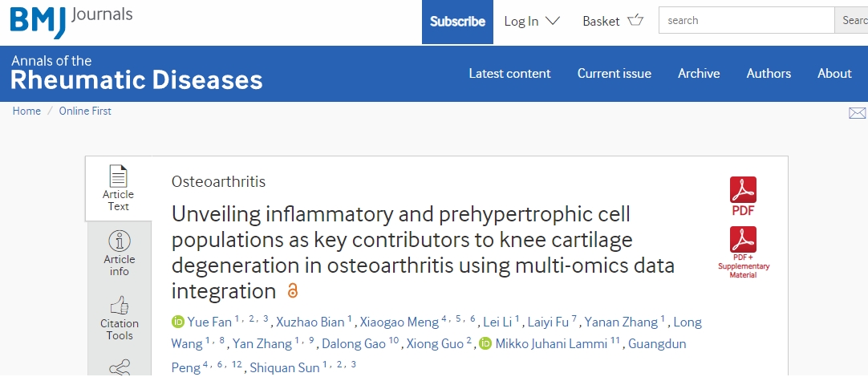Click the open access lock icon
This screenshot has width=868, height=377.
(293, 290)
